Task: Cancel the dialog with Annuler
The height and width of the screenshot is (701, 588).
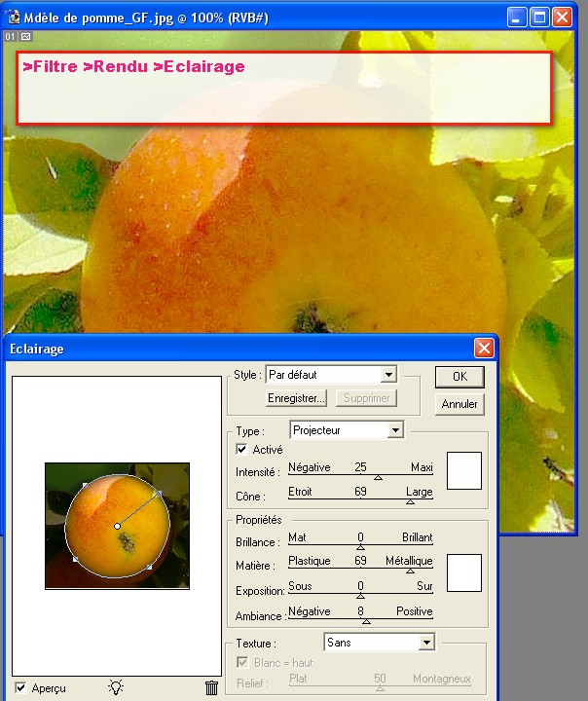Action: 459,404
